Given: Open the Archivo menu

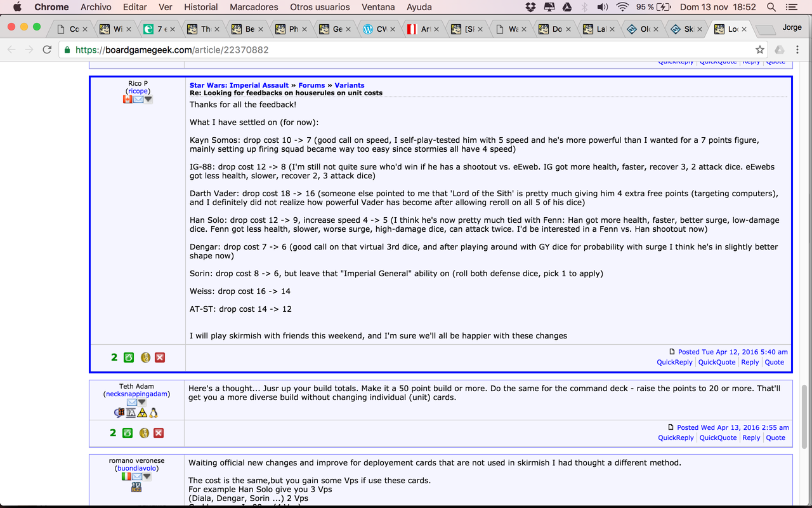Looking at the screenshot, I should point(96,7).
